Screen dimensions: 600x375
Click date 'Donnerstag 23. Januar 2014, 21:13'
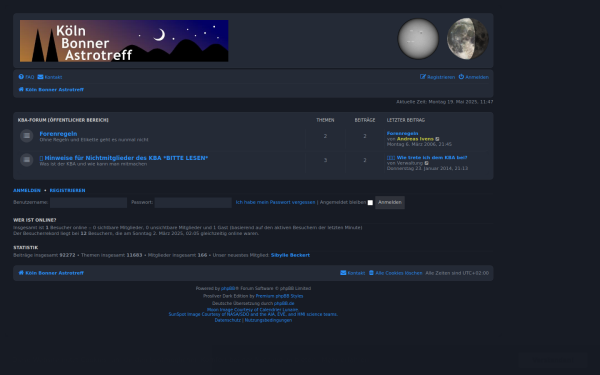[x=427, y=168]
